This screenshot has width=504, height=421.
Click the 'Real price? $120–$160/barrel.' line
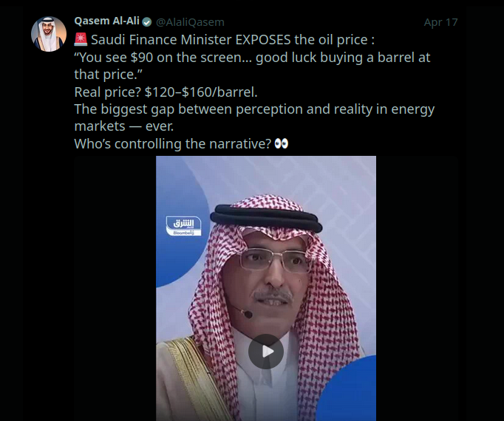[x=166, y=92]
